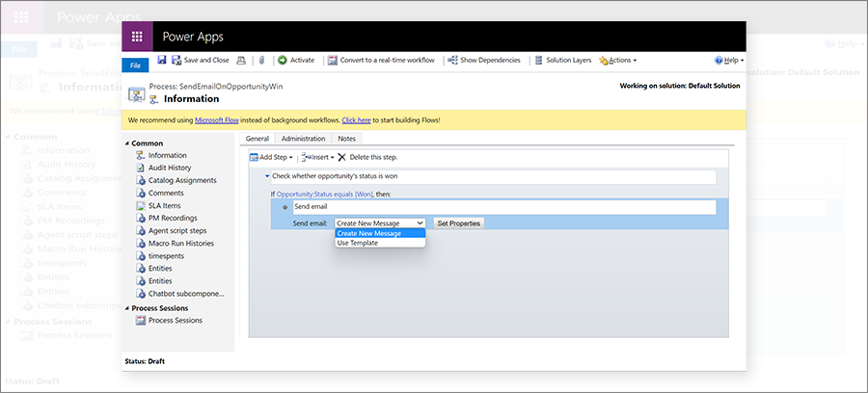Image resolution: width=868 pixels, height=393 pixels.
Task: Click the Save floppy disk icon
Action: pyautogui.click(x=162, y=60)
